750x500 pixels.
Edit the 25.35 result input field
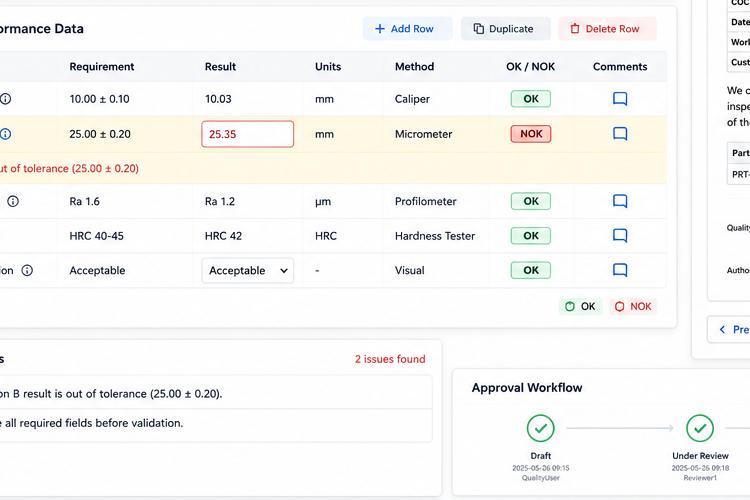248,134
